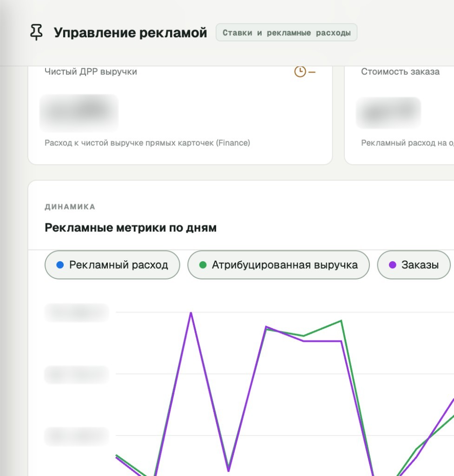Click the Ставки и рекламные расходы badge

tap(287, 33)
